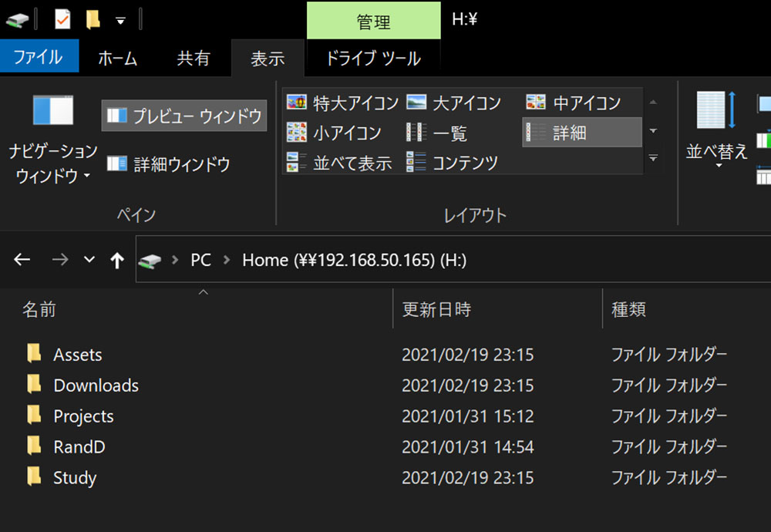
Task: Click the Projects folder icon
Action: click(x=34, y=415)
